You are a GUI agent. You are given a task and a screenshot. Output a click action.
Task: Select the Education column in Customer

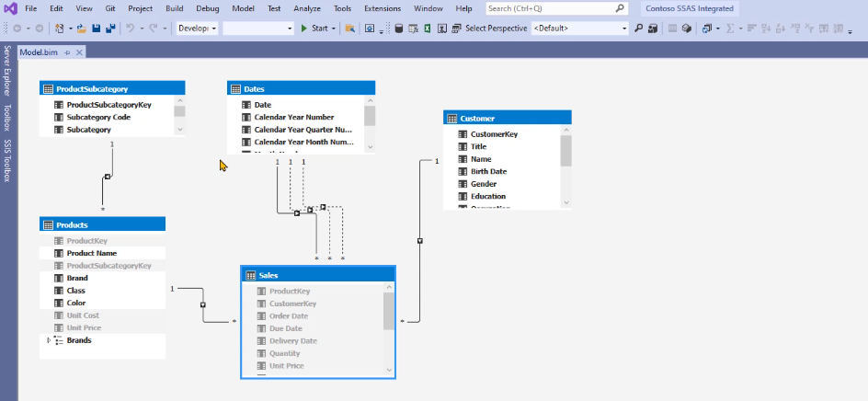coord(488,197)
